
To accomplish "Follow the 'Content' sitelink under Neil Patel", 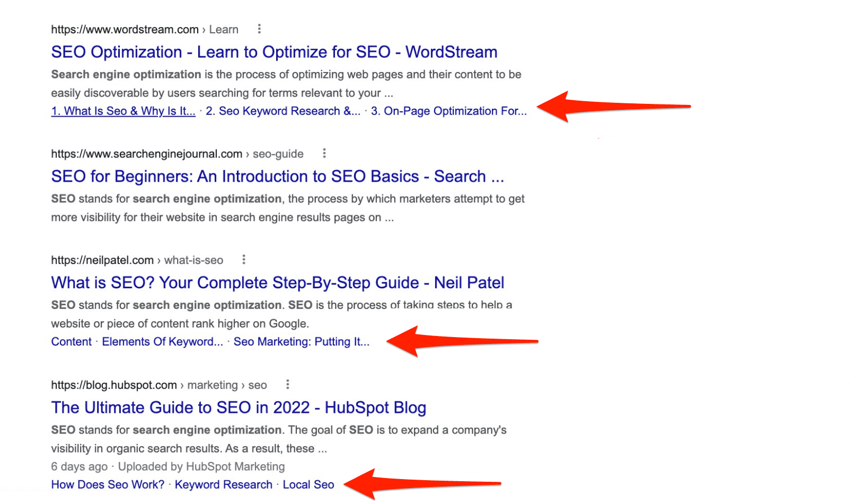I will coord(72,342).
